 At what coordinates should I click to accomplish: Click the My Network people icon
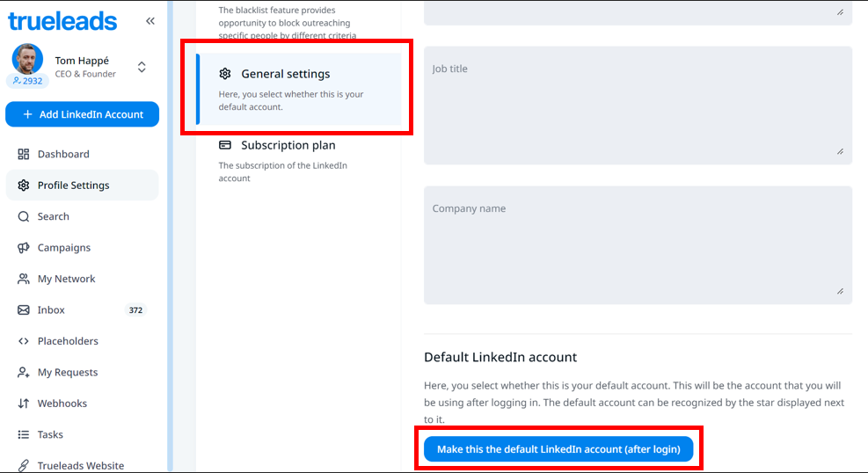click(24, 279)
